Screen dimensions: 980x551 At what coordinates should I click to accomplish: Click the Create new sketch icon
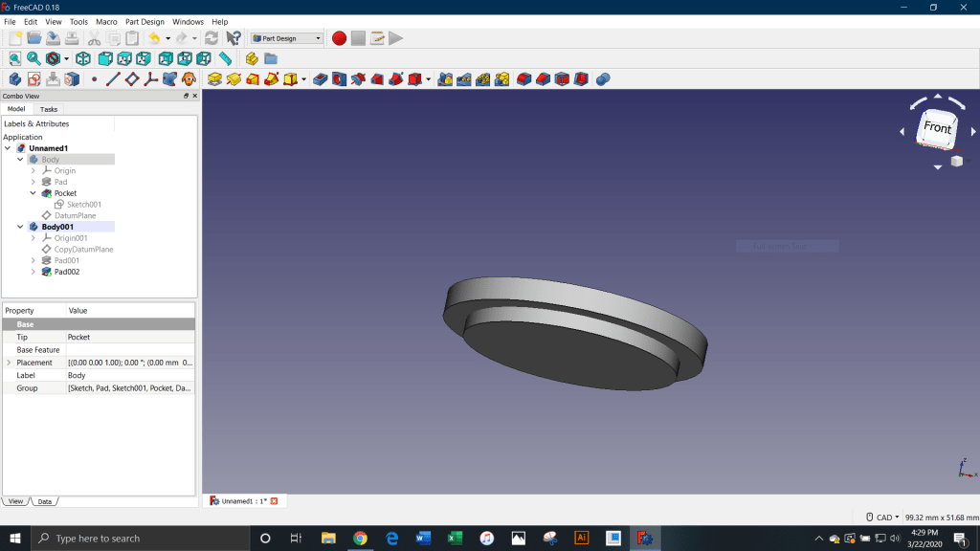point(34,79)
